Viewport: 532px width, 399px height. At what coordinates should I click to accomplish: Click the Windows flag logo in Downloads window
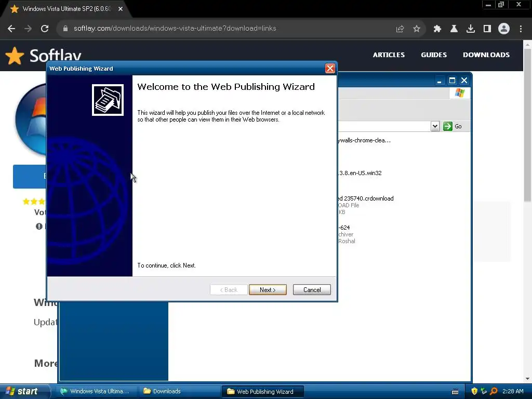pyautogui.click(x=460, y=93)
